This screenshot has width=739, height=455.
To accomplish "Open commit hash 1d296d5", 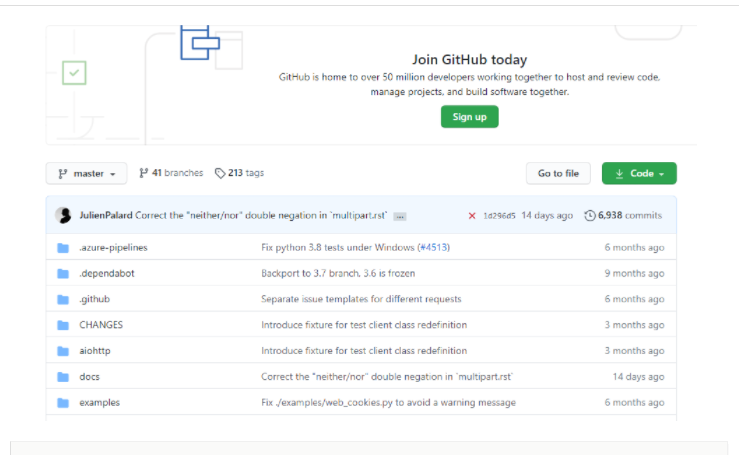I will tap(500, 215).
